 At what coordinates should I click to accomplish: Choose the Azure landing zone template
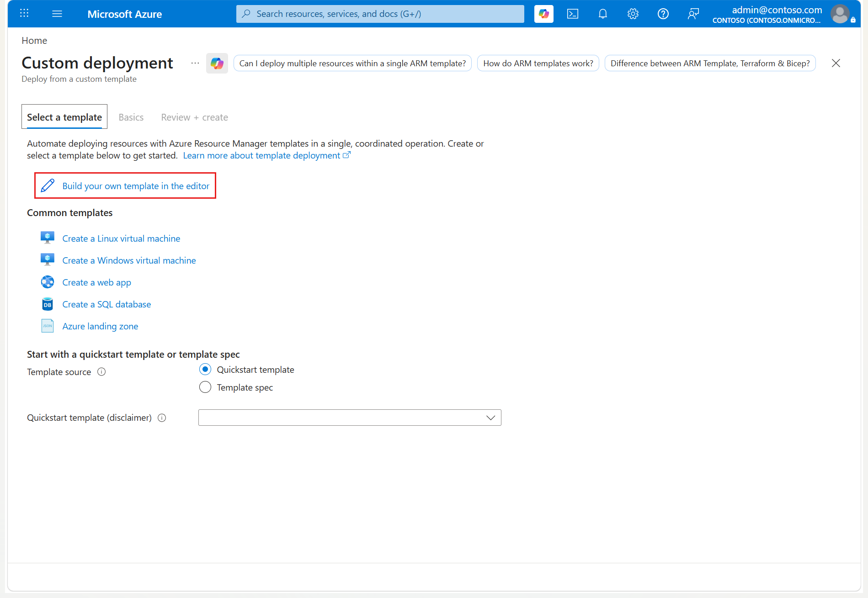click(100, 326)
